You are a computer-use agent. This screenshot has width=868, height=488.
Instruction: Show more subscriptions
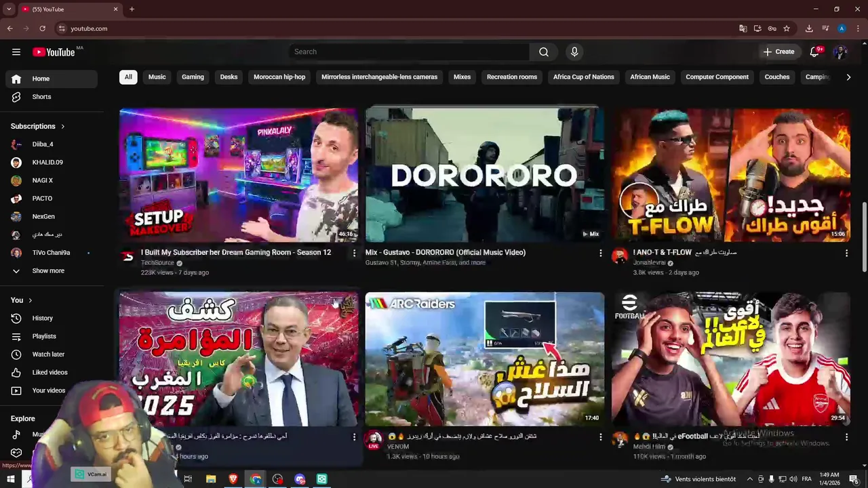point(52,270)
